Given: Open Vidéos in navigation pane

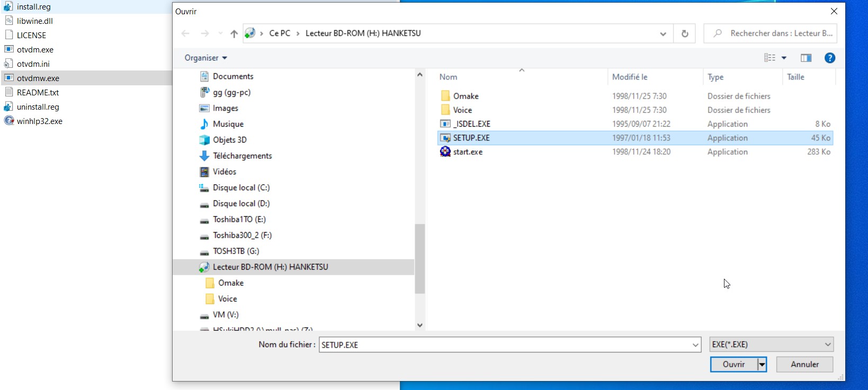Looking at the screenshot, I should tap(224, 172).
